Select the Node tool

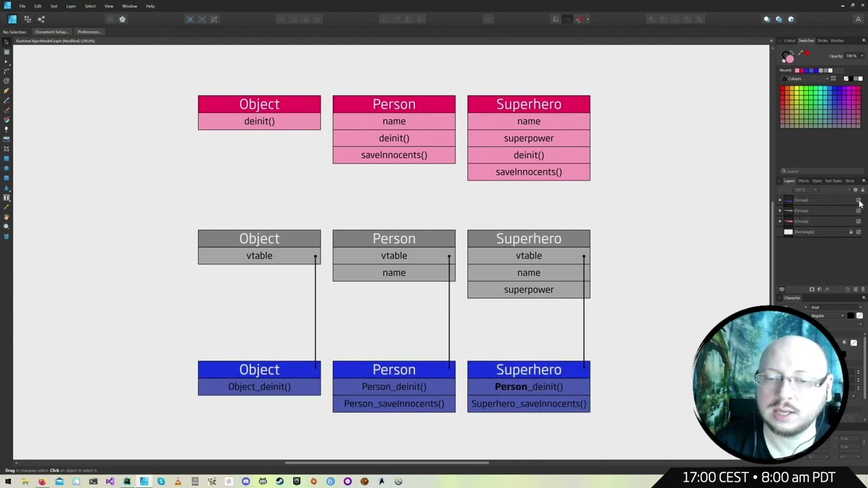point(7,62)
